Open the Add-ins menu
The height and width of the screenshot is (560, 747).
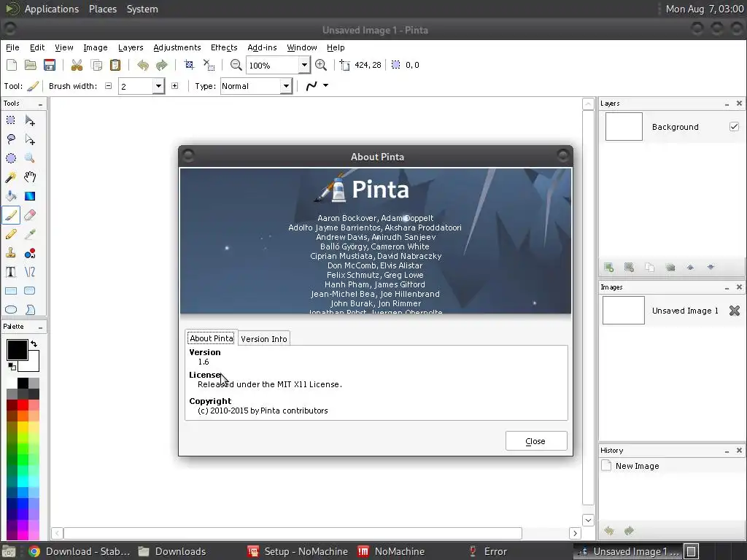[x=262, y=47]
